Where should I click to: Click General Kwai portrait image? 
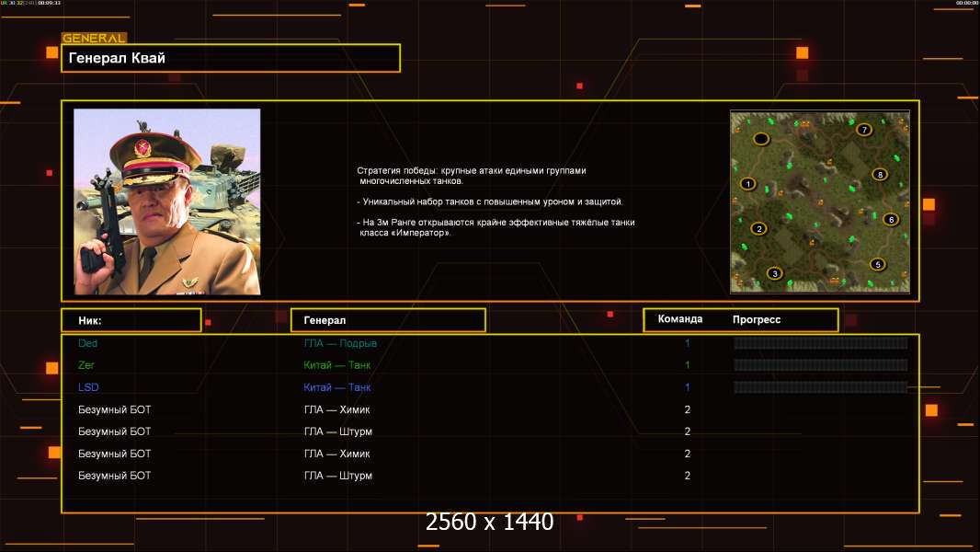pos(167,201)
